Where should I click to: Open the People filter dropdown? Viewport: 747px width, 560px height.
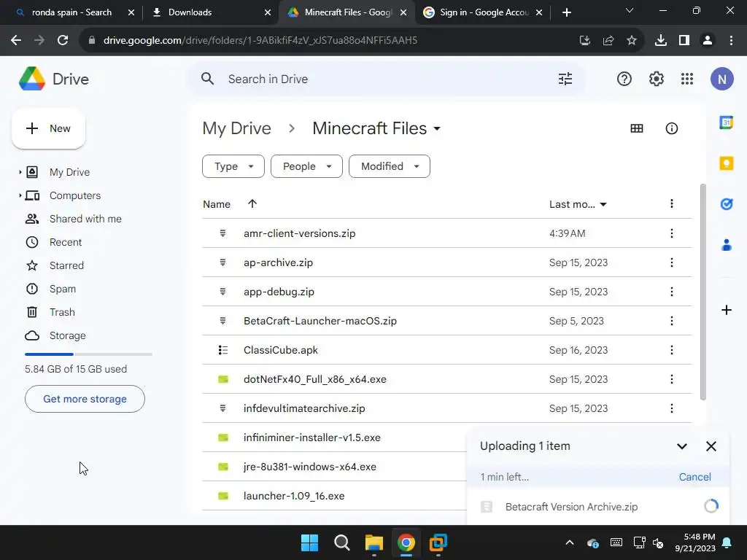pyautogui.click(x=306, y=166)
